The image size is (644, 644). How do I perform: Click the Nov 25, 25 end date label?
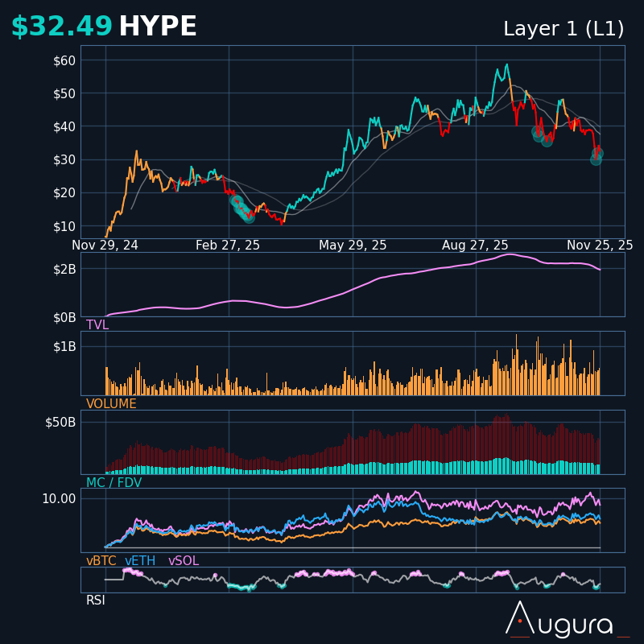coord(600,246)
